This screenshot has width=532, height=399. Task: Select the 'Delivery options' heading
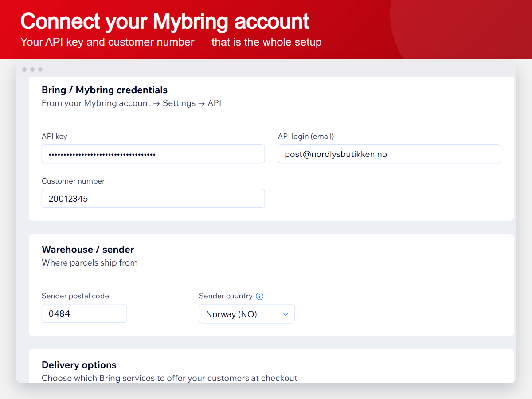79,365
